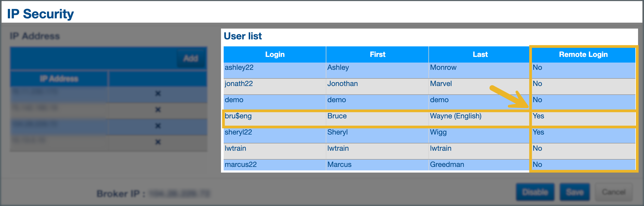Image resolution: width=644 pixels, height=206 pixels.
Task: Click the Remote Login column header
Action: [583, 54]
